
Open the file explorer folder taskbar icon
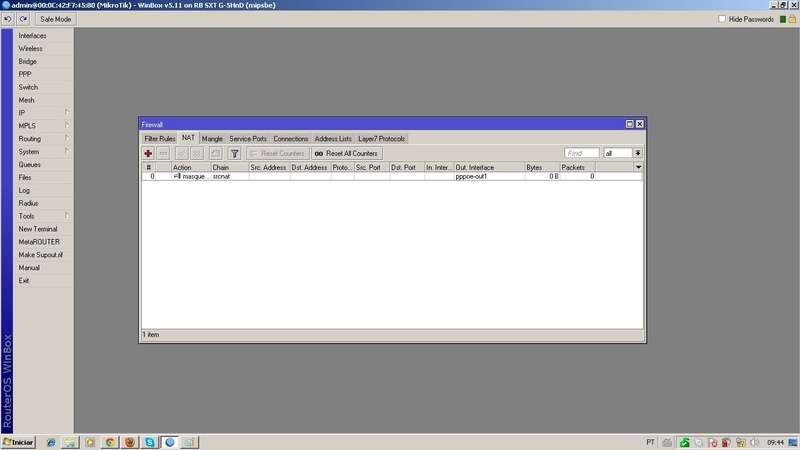[70, 442]
